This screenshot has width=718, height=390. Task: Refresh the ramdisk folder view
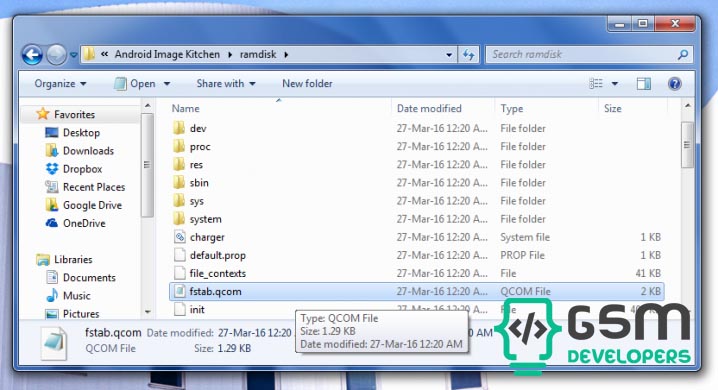468,55
